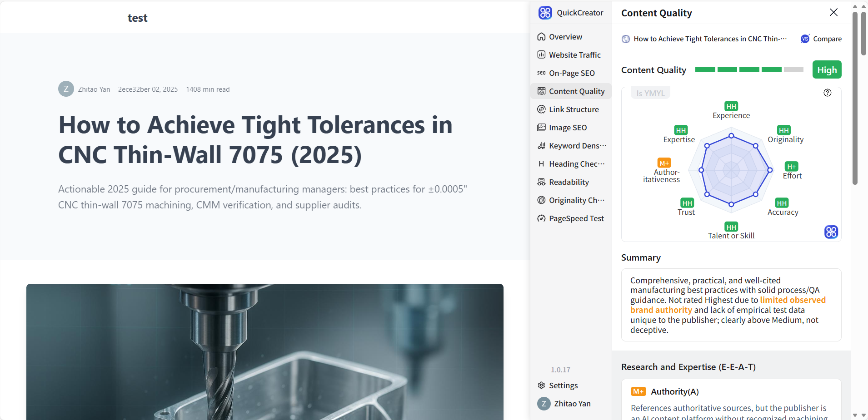Open Website Traffic panel
This screenshot has width=868, height=420.
tap(574, 55)
